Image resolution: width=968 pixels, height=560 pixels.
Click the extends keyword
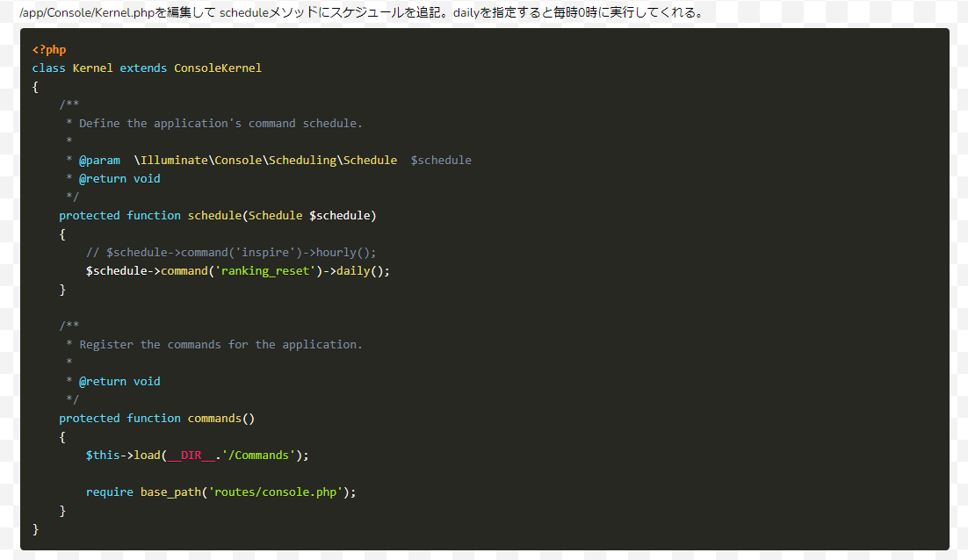(143, 68)
